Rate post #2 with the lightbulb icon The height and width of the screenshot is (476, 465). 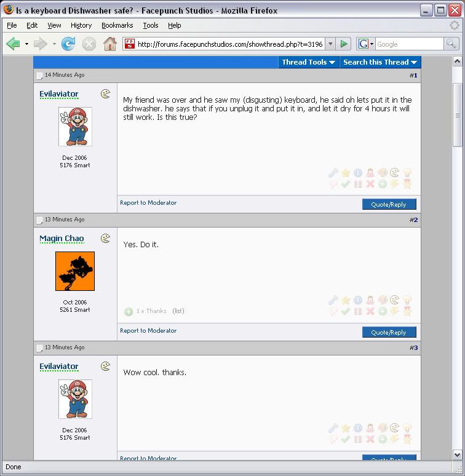pyautogui.click(x=407, y=300)
